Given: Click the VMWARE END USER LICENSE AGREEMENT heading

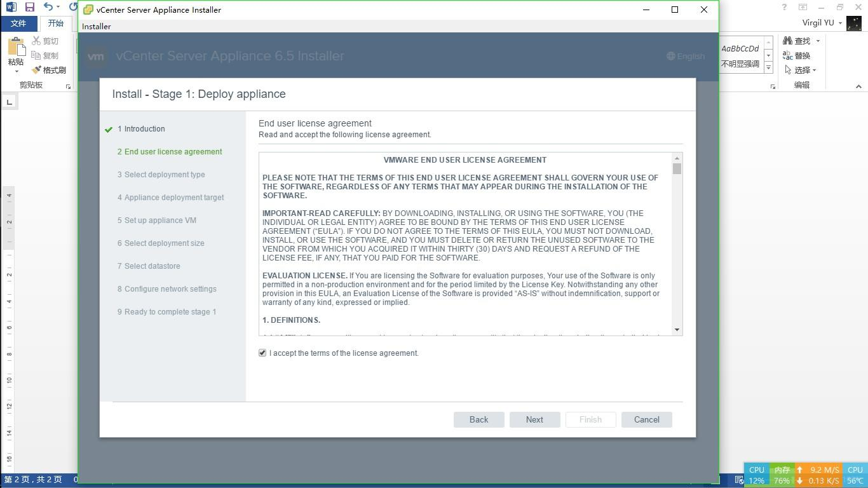Looking at the screenshot, I should (465, 160).
